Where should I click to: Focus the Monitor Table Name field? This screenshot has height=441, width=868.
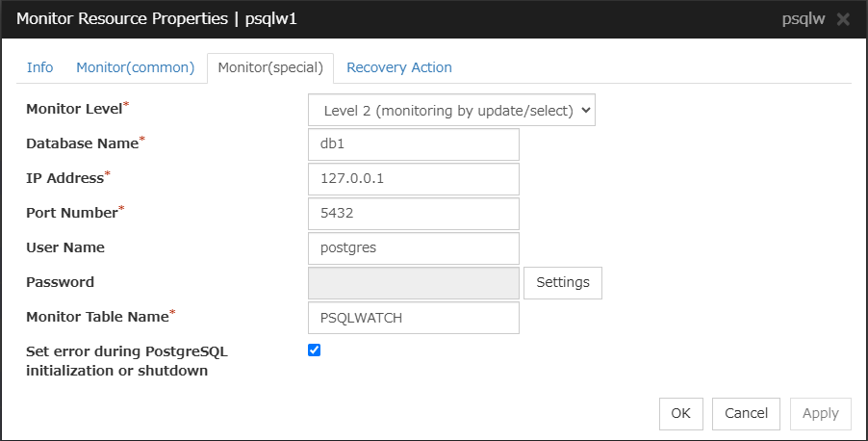(x=413, y=318)
